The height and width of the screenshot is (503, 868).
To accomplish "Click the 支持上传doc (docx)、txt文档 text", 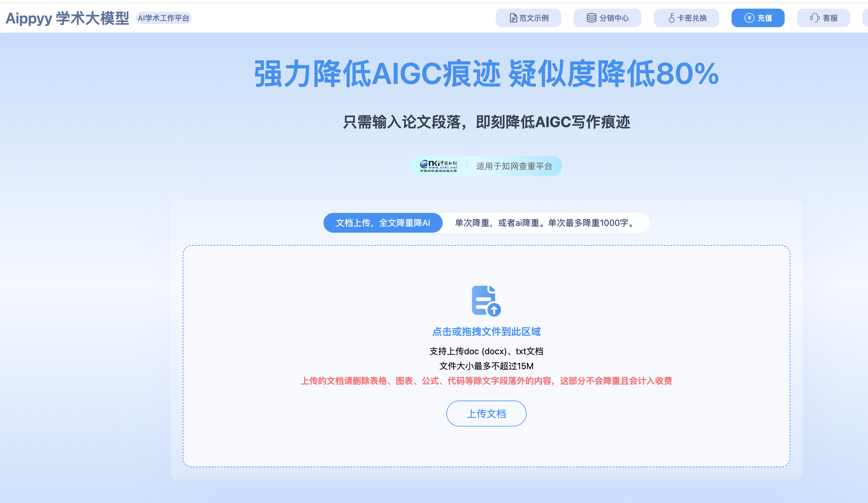I will click(486, 351).
